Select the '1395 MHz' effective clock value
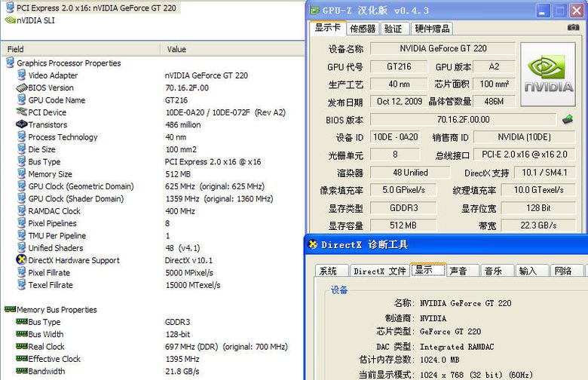The image size is (588, 380). click(182, 359)
